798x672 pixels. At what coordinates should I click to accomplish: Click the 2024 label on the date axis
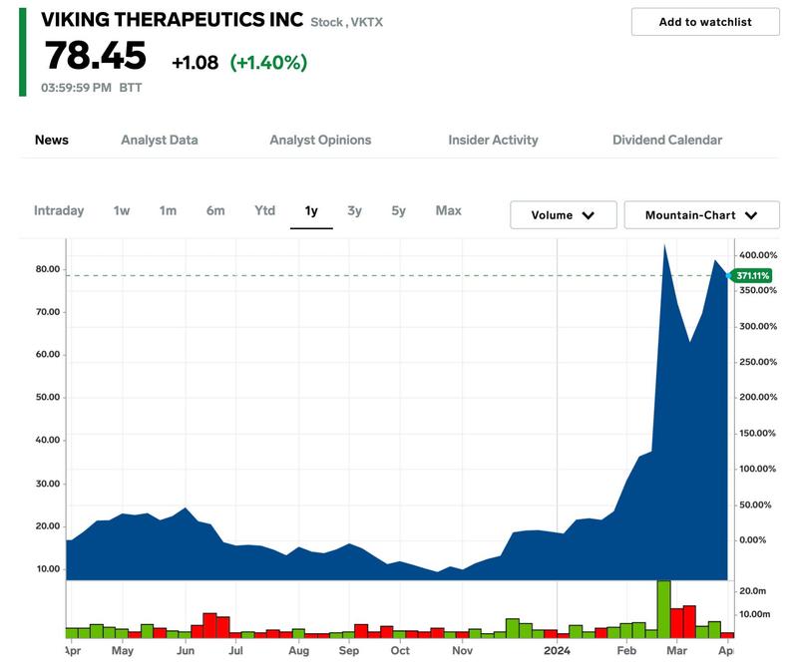557,651
